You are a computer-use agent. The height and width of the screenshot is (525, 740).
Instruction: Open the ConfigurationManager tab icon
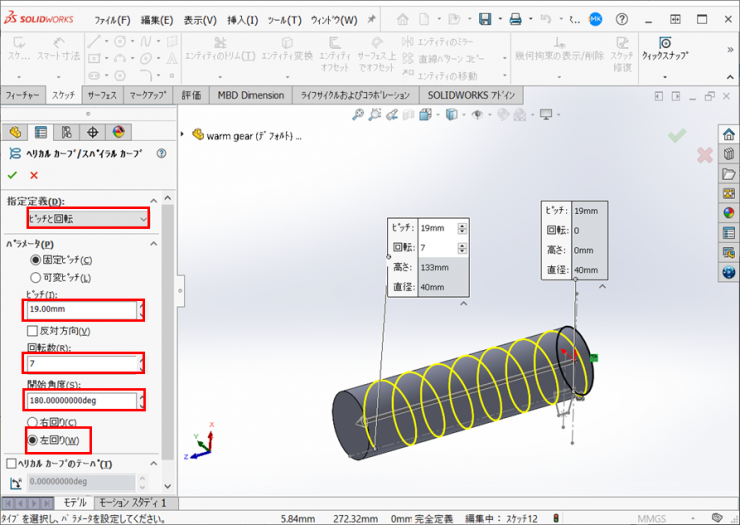pos(66,132)
